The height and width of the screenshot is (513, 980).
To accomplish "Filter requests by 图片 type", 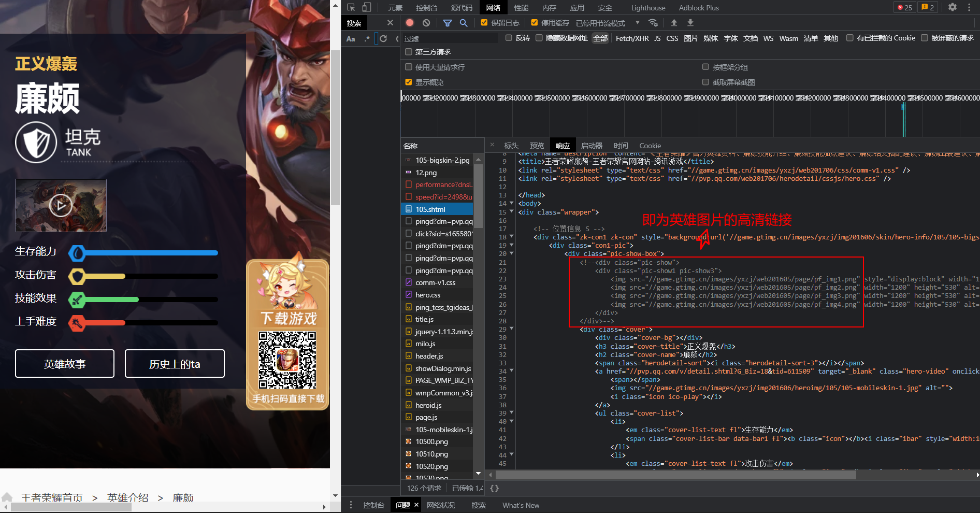I will pyautogui.click(x=690, y=38).
